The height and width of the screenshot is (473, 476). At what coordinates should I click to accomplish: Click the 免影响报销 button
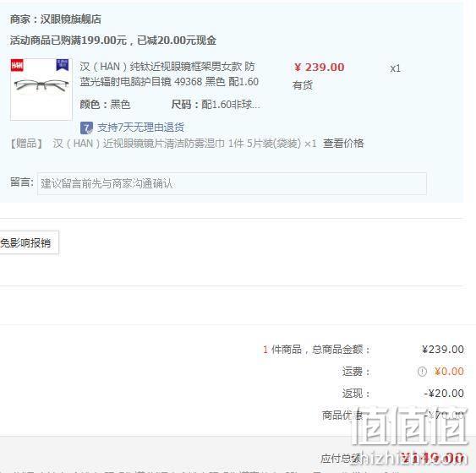pyautogui.click(x=27, y=243)
